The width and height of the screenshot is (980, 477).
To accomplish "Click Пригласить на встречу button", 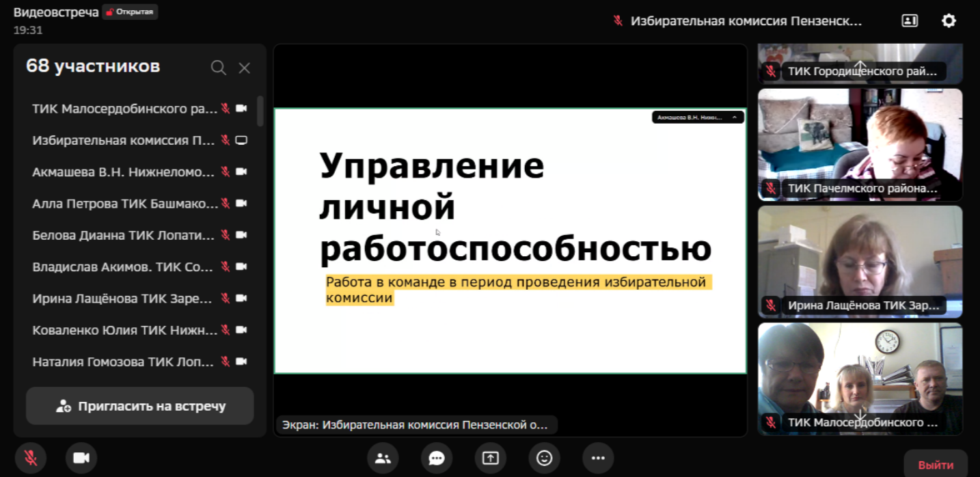I will pos(140,406).
